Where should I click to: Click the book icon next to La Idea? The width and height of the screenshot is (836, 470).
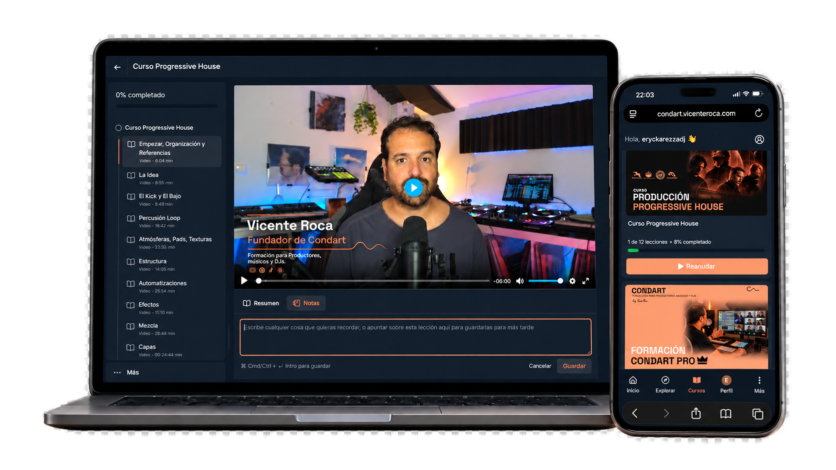131,175
